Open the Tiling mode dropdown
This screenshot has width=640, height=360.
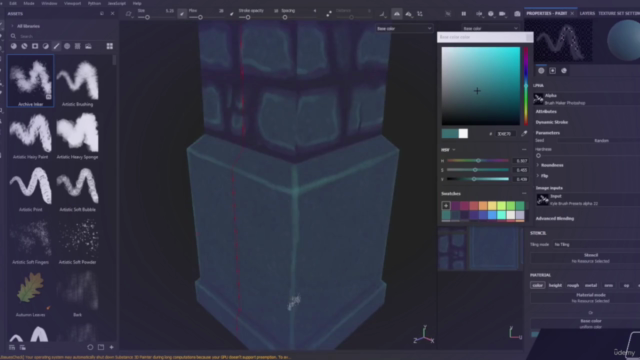pos(597,244)
